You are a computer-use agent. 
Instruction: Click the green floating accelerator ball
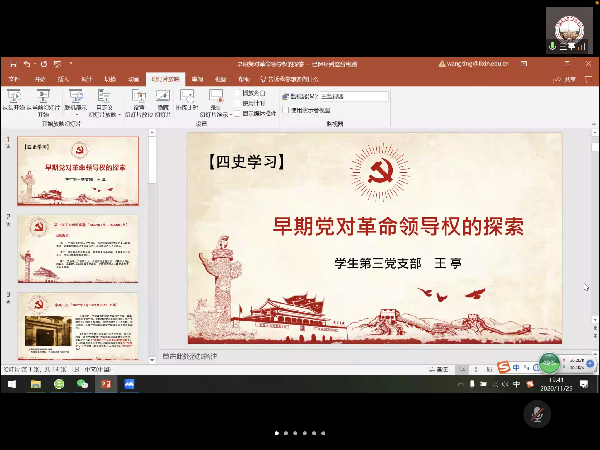click(549, 363)
